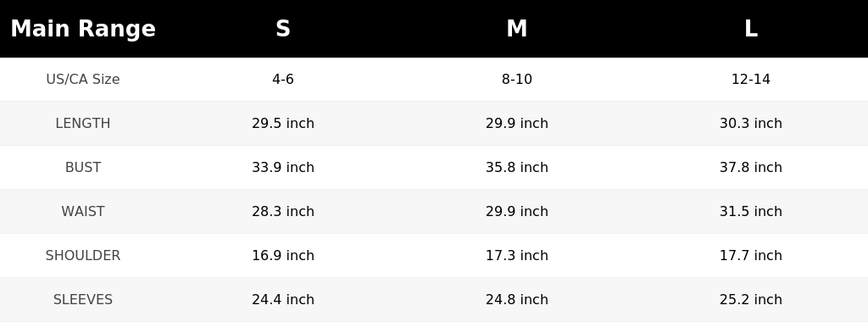
Task: Select the SLEEVES row label
Action: [83, 299]
